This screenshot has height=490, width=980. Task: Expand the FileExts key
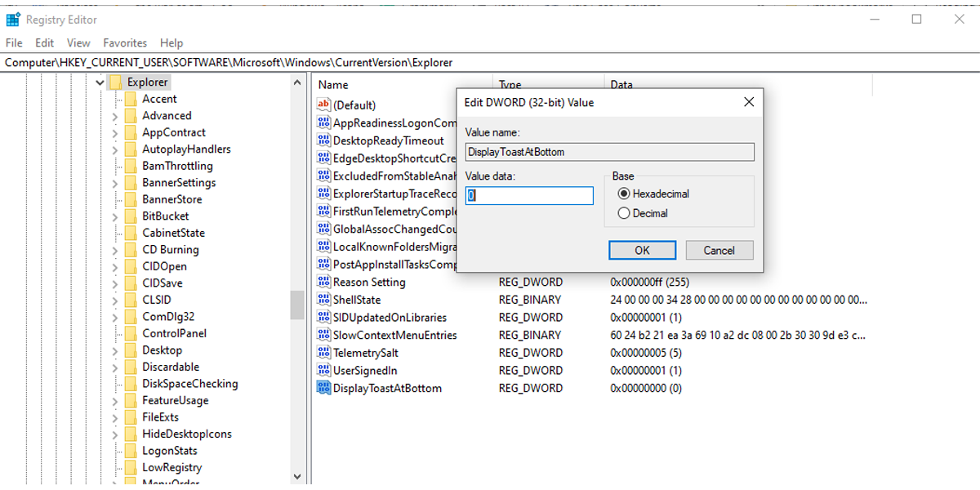pyautogui.click(x=115, y=417)
